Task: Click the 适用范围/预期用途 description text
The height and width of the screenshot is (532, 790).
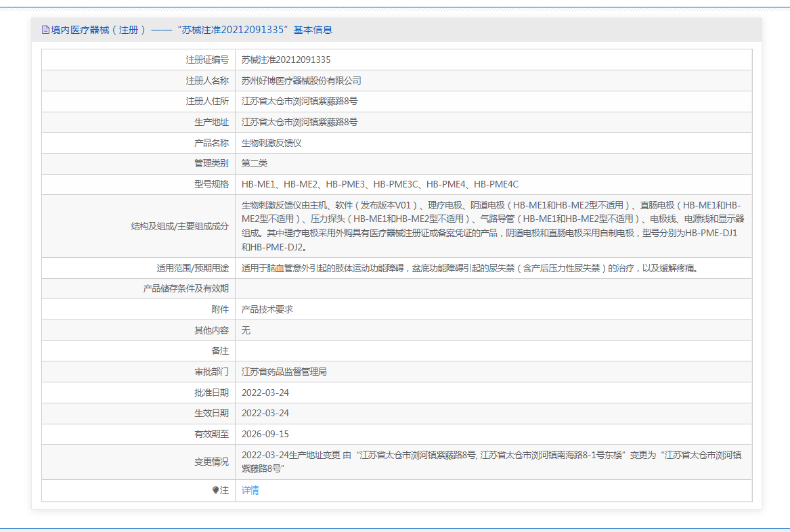Action: (469, 268)
